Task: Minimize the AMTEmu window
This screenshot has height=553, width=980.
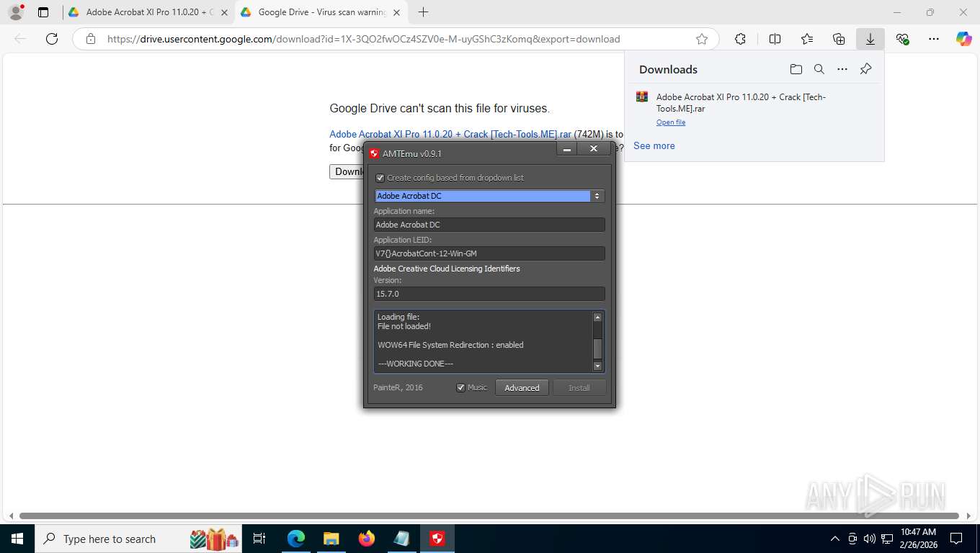Action: point(567,149)
